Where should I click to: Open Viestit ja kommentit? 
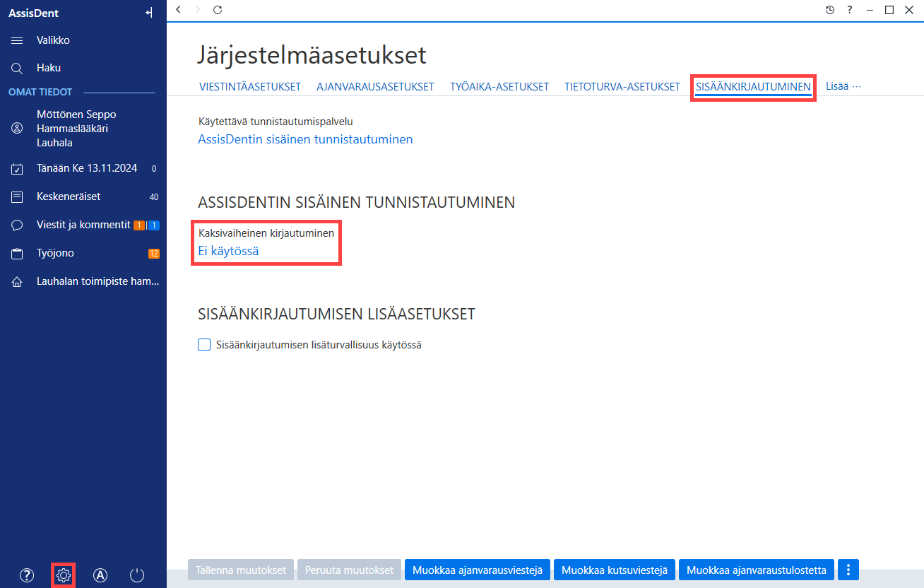point(83,225)
